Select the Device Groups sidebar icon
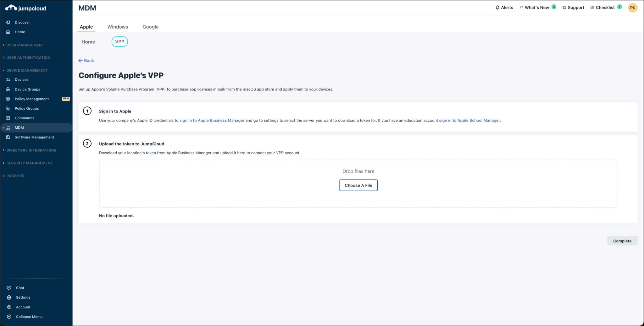644x326 pixels. [8, 89]
